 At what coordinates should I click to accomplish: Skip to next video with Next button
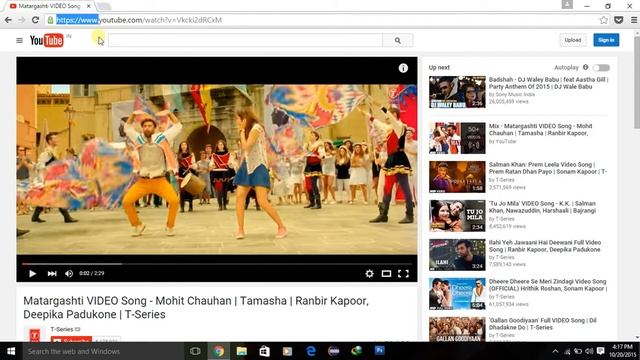coord(52,273)
